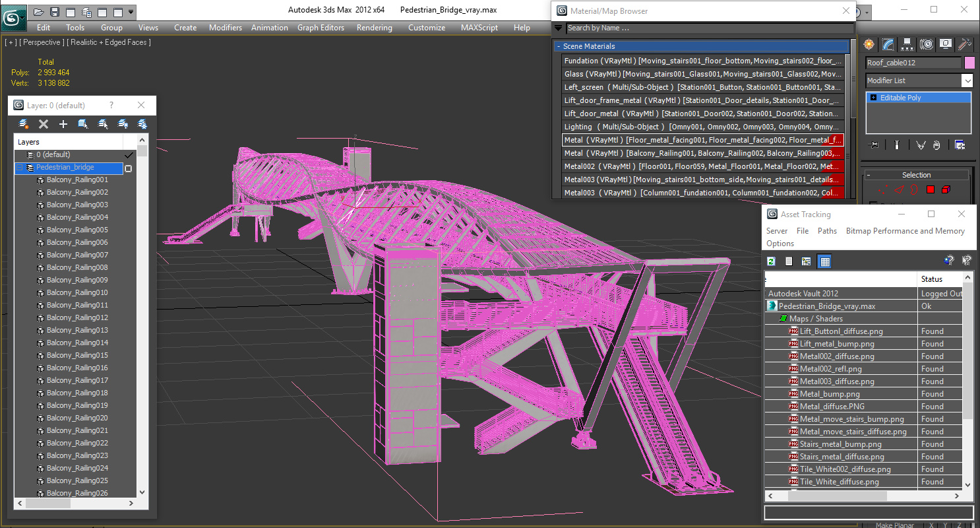Click Tree View icon in Asset Tracking
This screenshot has height=528, width=980.
pyautogui.click(x=806, y=261)
